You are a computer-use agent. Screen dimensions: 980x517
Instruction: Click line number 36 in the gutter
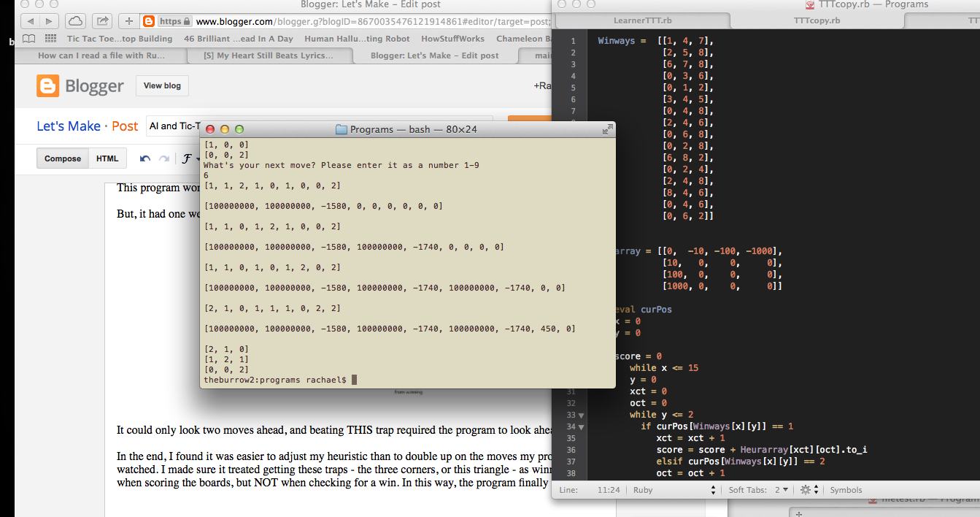(x=573, y=450)
